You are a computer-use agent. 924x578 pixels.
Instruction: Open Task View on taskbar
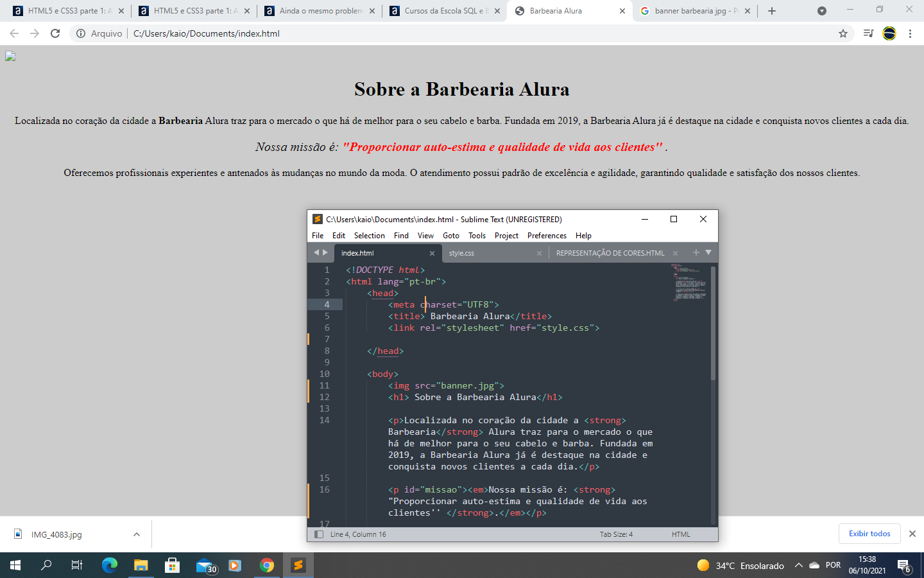(77, 565)
